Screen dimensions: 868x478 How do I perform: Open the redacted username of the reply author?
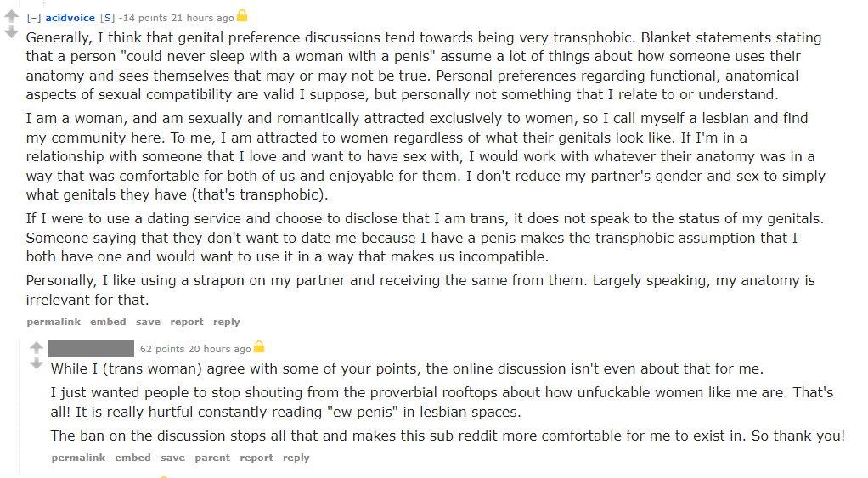[x=91, y=348]
